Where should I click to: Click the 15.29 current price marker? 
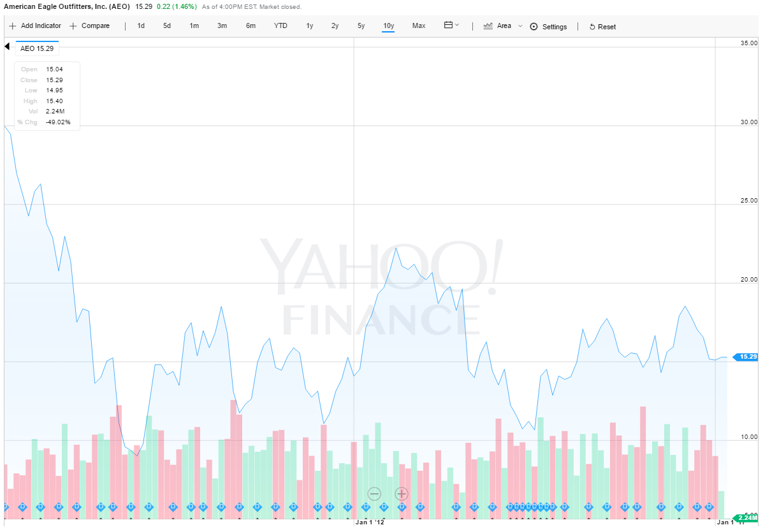click(746, 357)
